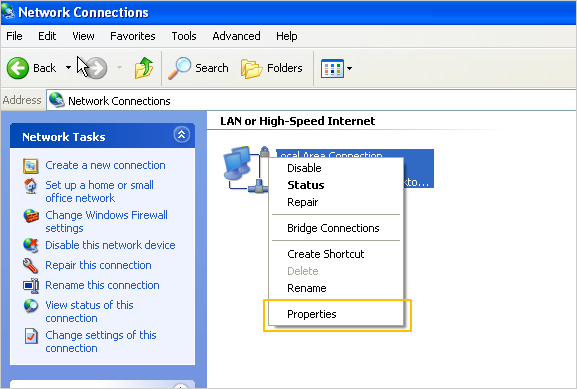Viewport: 577px width, 389px height.
Task: Click the Windows Firewall brick icon
Action: click(31, 215)
